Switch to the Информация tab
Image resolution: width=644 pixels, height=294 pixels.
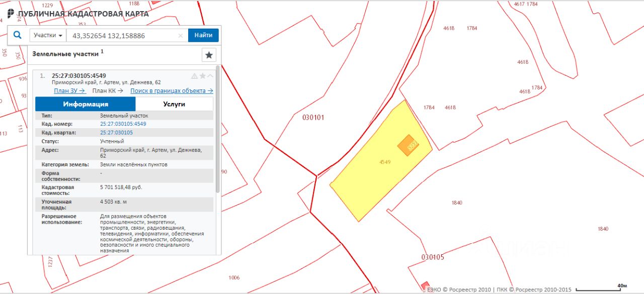(x=86, y=104)
